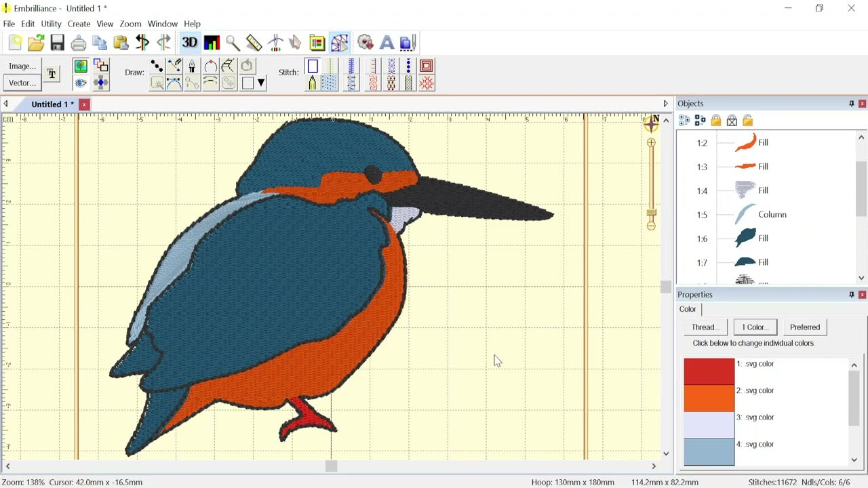
Task: Click the orange svg color 2 swatch
Action: pos(709,398)
